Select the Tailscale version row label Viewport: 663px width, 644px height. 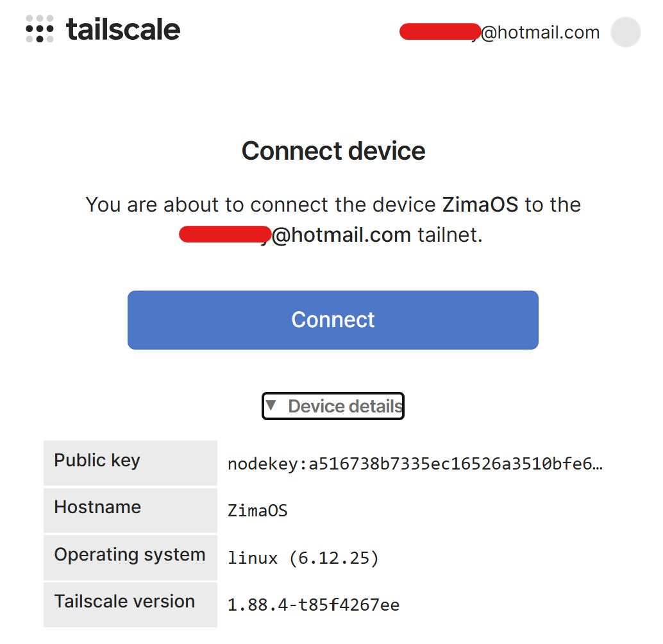[x=124, y=602]
